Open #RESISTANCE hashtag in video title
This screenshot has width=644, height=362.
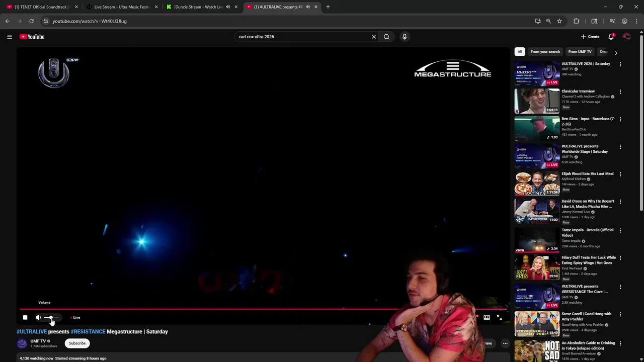point(88,332)
